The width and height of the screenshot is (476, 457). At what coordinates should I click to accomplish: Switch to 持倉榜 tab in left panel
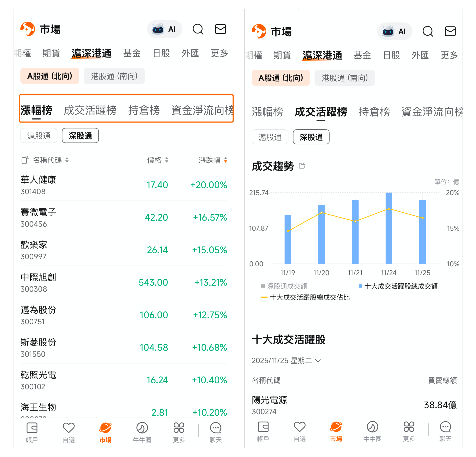click(144, 110)
